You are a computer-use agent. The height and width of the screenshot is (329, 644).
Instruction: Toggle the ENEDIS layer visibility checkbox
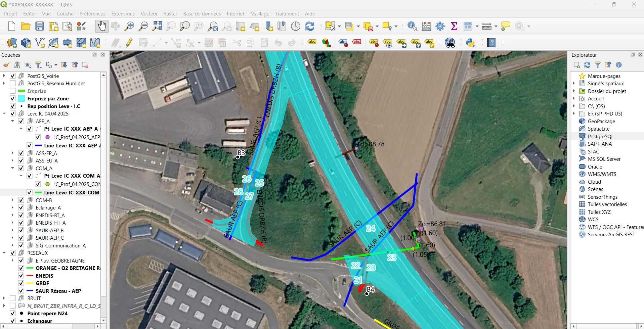click(x=21, y=276)
